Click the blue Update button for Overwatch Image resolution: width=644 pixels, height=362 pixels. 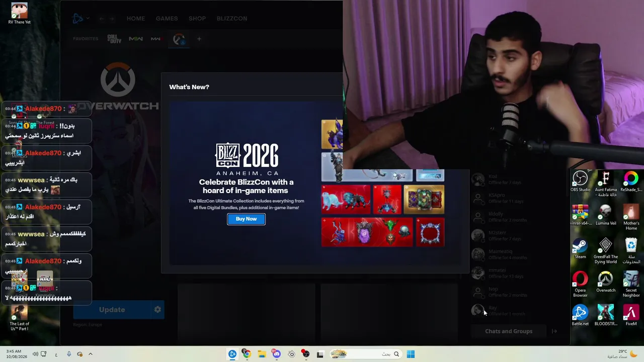click(112, 310)
